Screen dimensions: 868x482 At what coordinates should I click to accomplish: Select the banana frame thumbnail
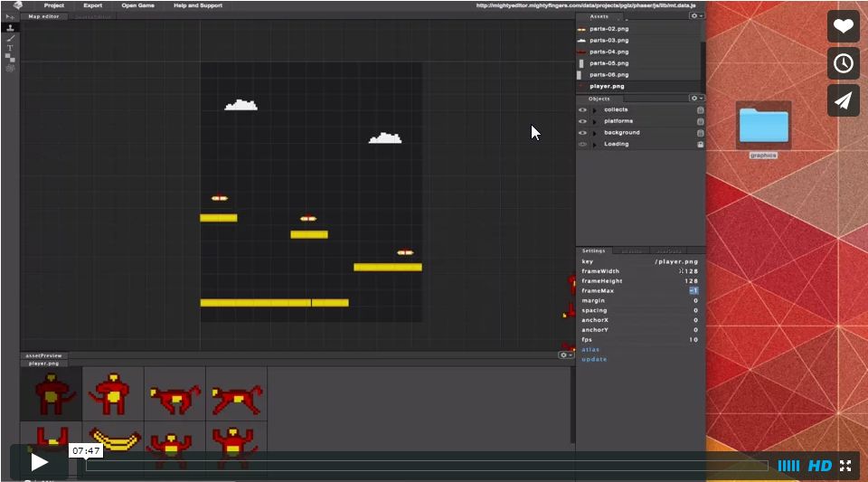114,442
